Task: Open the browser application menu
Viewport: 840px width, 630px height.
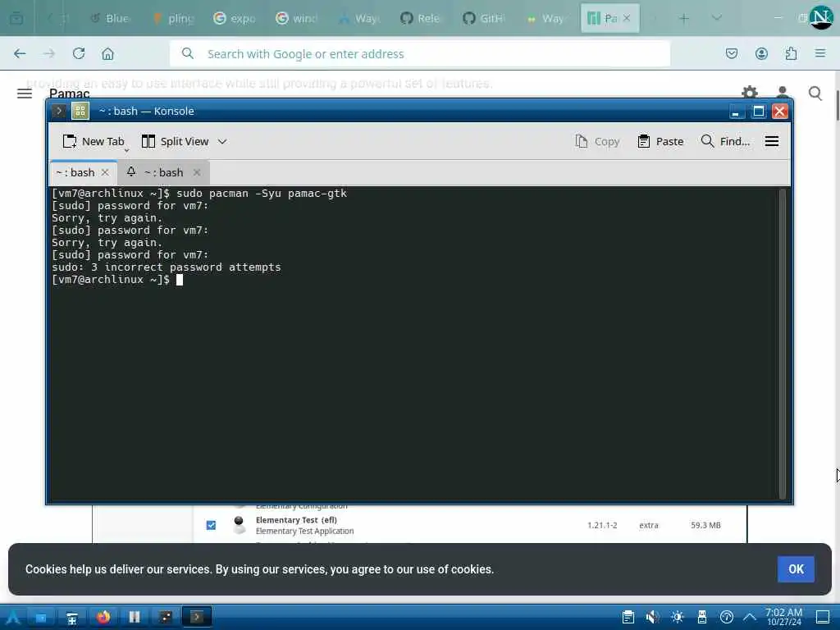Action: [x=820, y=53]
